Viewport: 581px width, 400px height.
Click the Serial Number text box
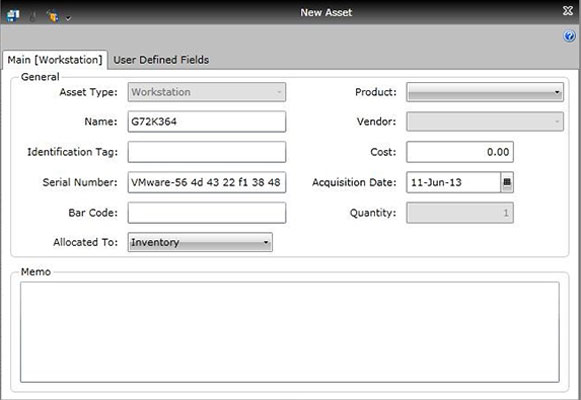[x=207, y=182]
